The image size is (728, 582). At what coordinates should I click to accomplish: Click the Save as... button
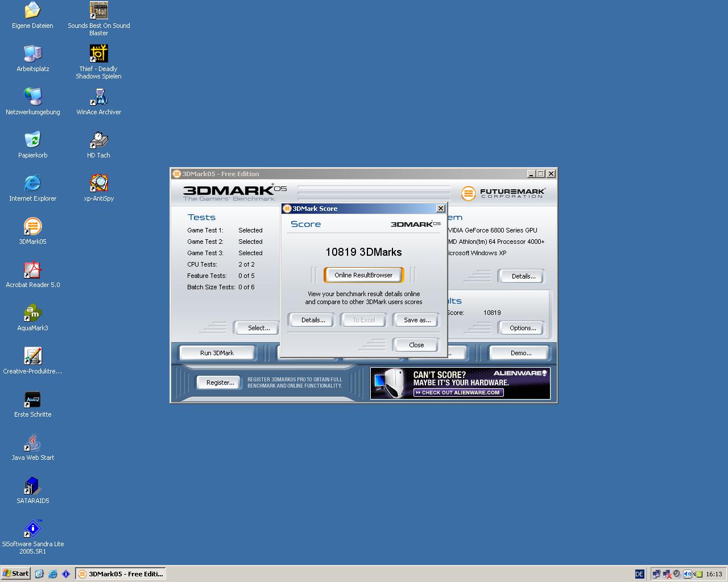[417, 320]
